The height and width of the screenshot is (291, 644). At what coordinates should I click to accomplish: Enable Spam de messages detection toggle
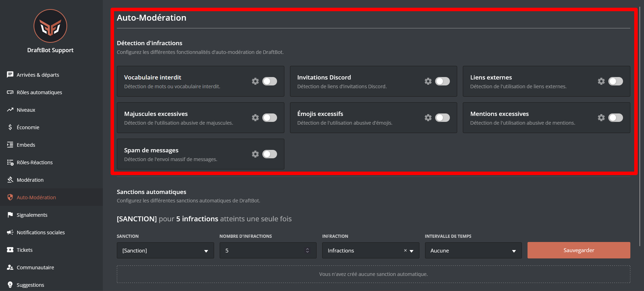270,154
